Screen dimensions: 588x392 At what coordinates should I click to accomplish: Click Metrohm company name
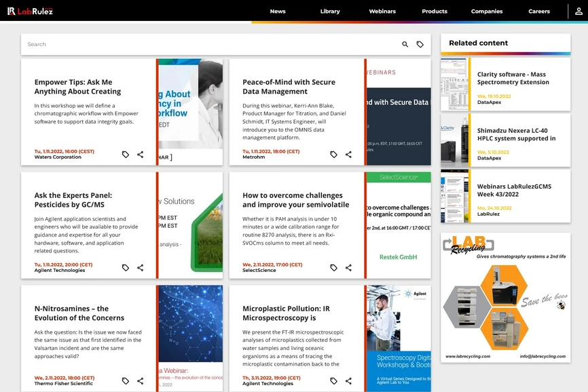coord(253,157)
